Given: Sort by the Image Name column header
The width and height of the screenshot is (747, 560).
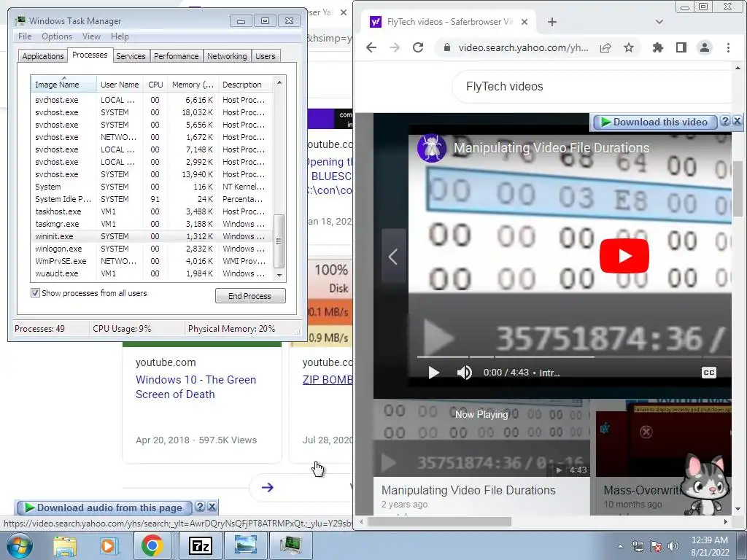Looking at the screenshot, I should 63,85.
